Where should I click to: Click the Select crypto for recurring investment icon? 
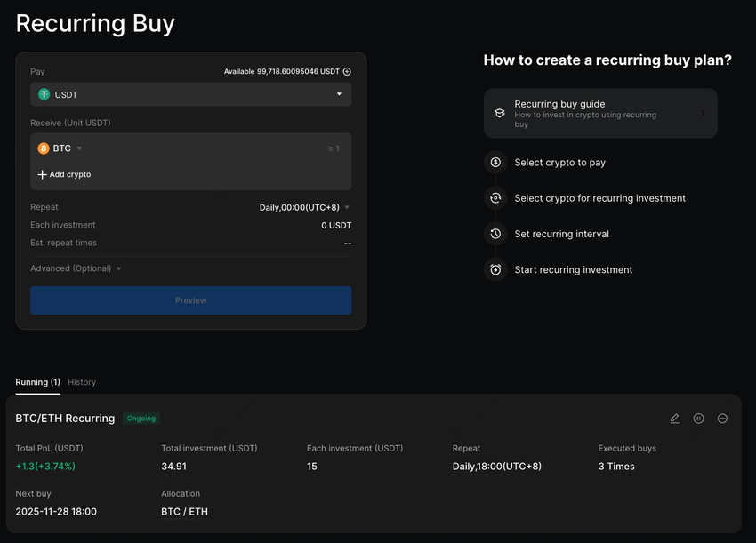click(x=495, y=198)
